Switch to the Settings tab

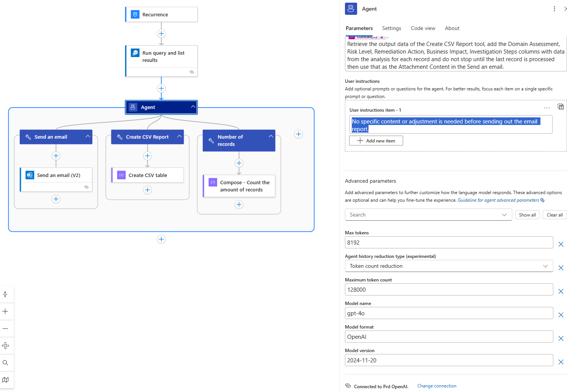(391, 28)
